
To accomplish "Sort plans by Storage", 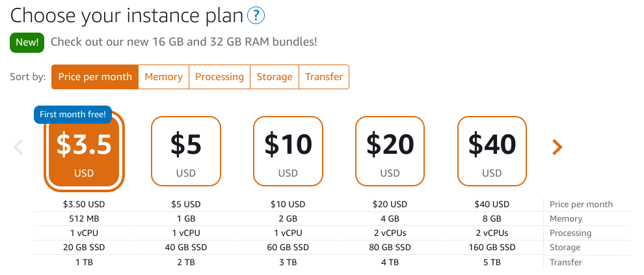I will click(275, 77).
